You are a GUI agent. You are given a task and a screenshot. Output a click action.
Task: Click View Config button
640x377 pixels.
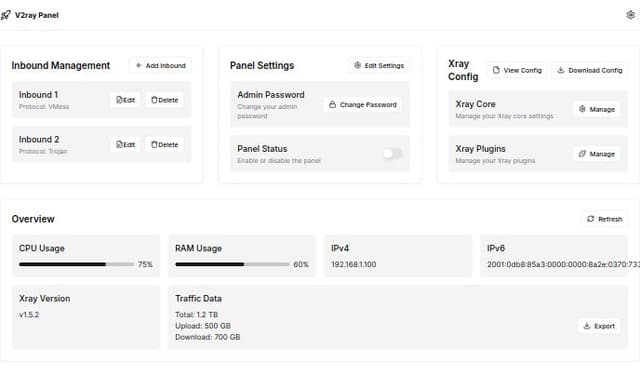coord(517,70)
